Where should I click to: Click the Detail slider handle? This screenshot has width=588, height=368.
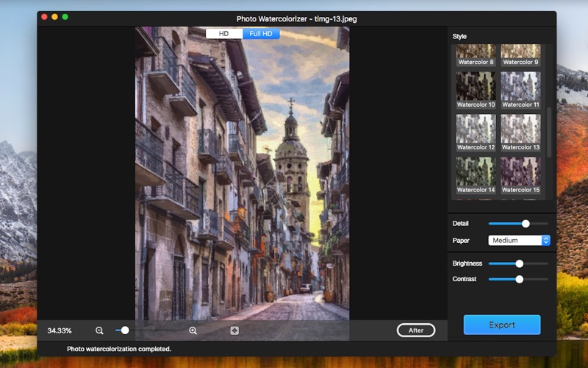[526, 223]
